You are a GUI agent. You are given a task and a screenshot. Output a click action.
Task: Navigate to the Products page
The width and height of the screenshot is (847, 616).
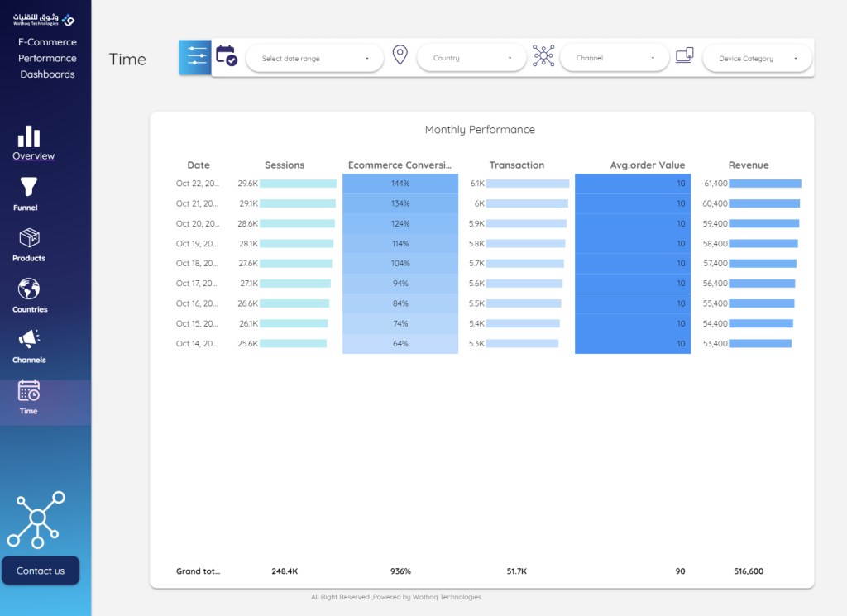pos(29,245)
